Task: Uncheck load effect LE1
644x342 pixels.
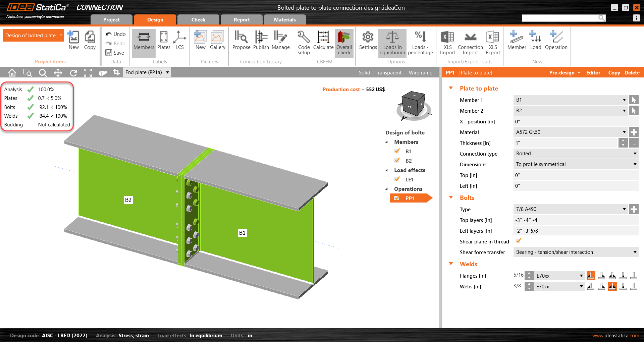Action: pos(397,179)
